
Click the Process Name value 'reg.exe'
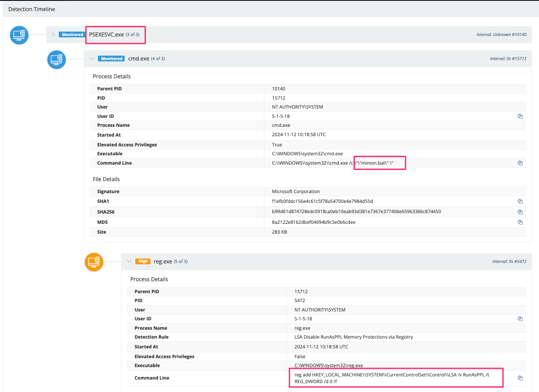303,328
